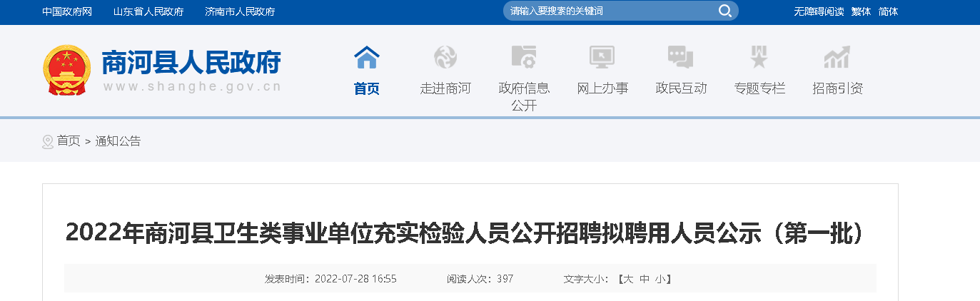
Task: Open the 政民互动 chat bubbles icon
Action: tap(681, 56)
